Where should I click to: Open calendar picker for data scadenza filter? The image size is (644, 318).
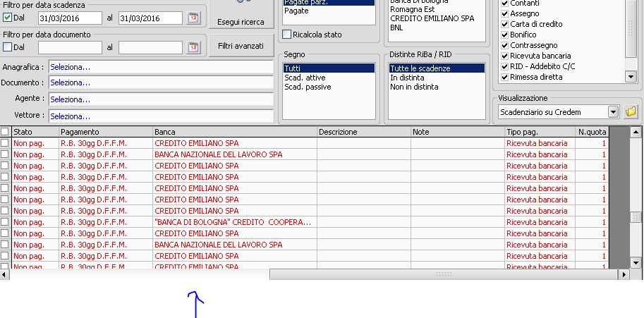click(193, 18)
